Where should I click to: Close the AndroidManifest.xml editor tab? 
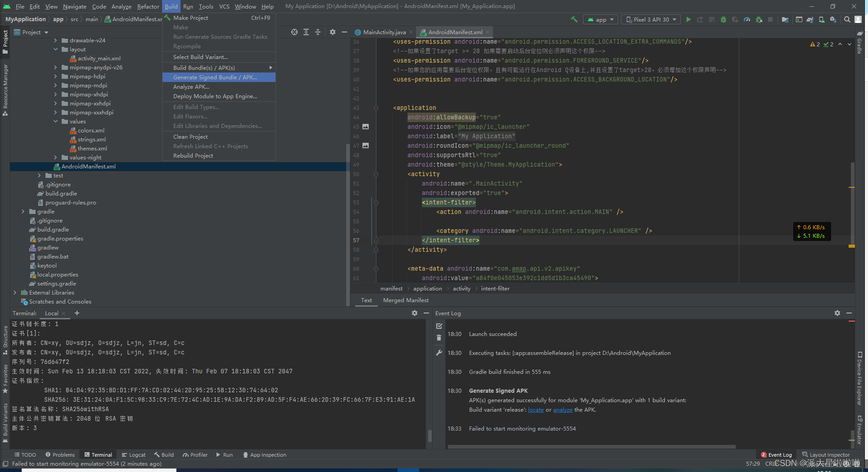(487, 32)
